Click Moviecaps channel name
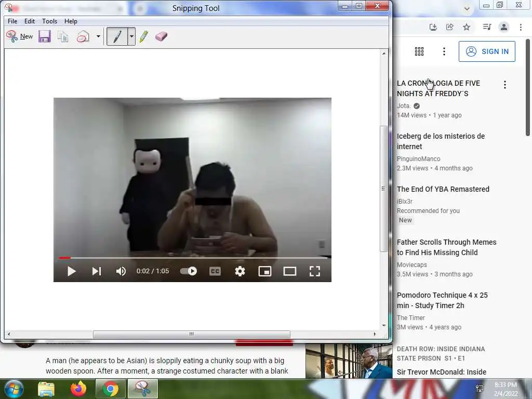Image resolution: width=532 pixels, height=399 pixels. 412,264
